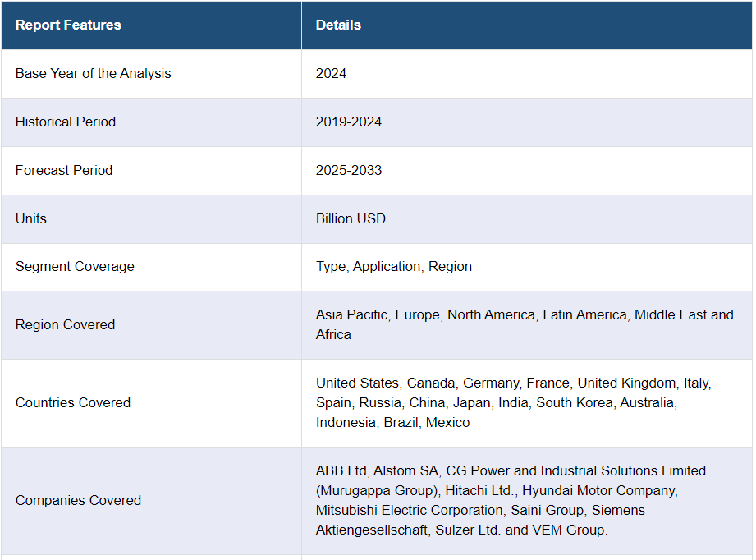
Task: Click the Billion USD value
Action: pyautogui.click(x=351, y=218)
